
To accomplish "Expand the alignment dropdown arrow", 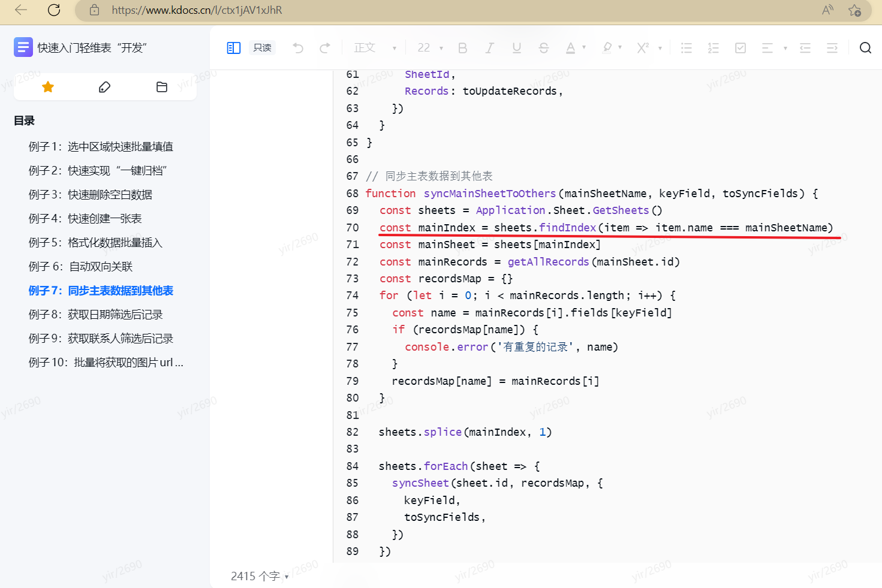I will pyautogui.click(x=785, y=48).
